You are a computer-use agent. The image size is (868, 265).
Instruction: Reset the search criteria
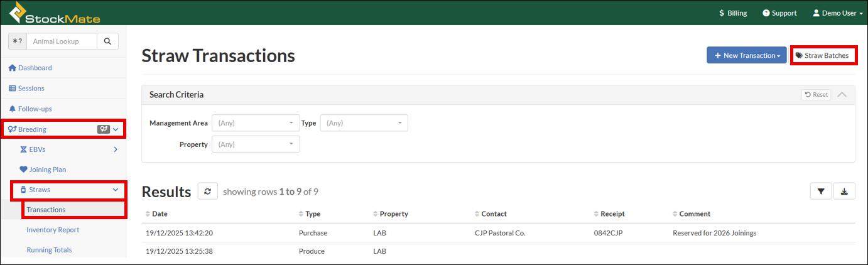(x=816, y=95)
